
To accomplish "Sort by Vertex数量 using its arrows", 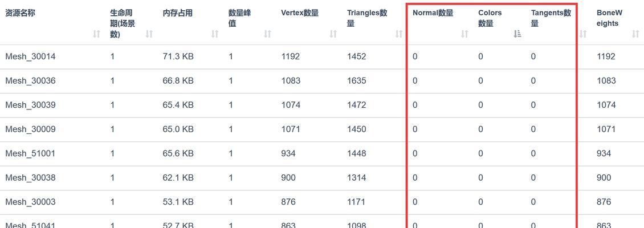I will point(333,34).
